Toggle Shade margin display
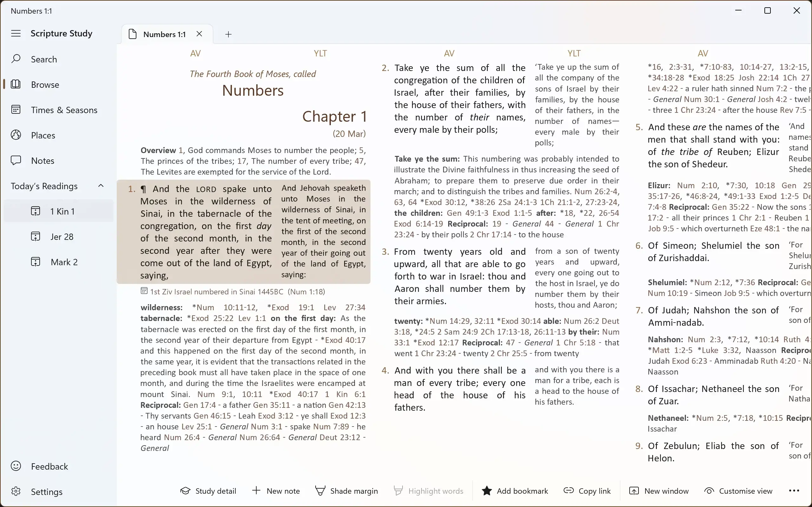This screenshot has height=507, width=812. pyautogui.click(x=347, y=491)
